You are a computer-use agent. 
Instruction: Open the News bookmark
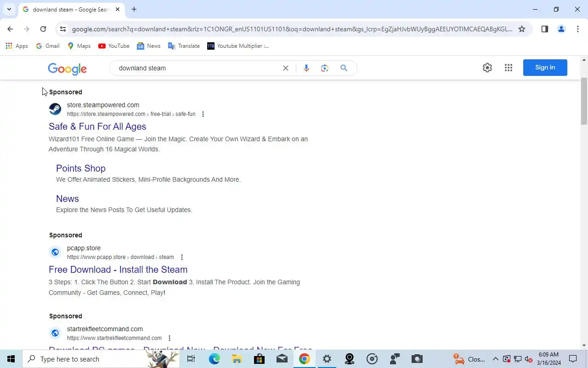point(149,46)
